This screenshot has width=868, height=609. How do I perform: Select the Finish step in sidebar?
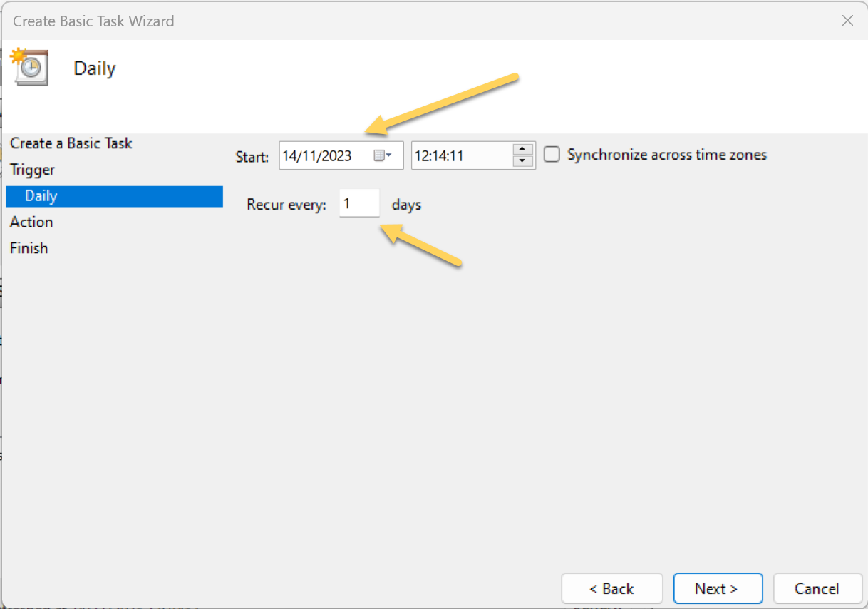[x=29, y=248]
